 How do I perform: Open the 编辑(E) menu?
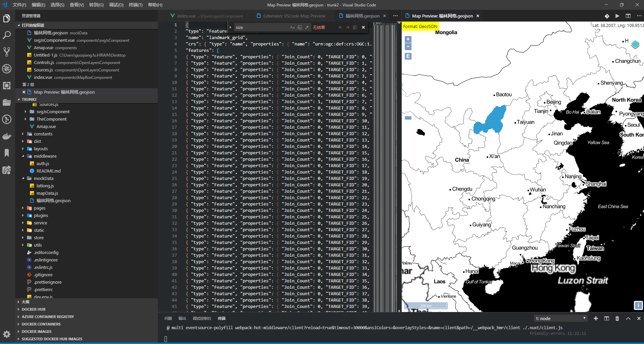click(38, 5)
